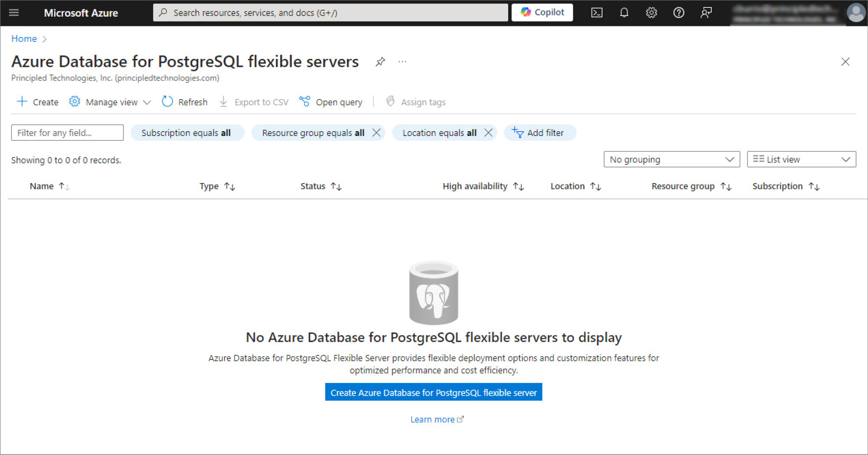The width and height of the screenshot is (868, 455).
Task: Go to the Home breadcrumb
Action: pos(24,39)
